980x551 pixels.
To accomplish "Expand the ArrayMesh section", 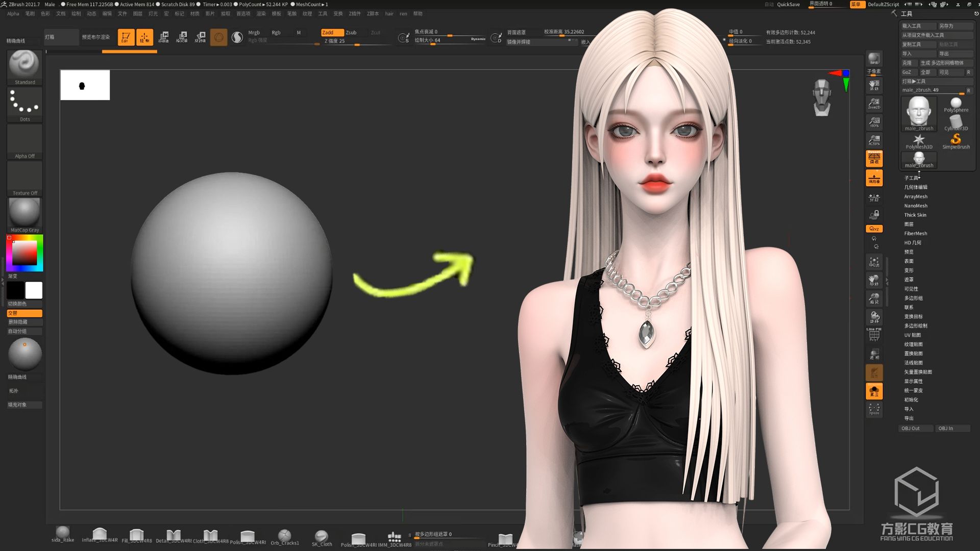I will coord(916,196).
